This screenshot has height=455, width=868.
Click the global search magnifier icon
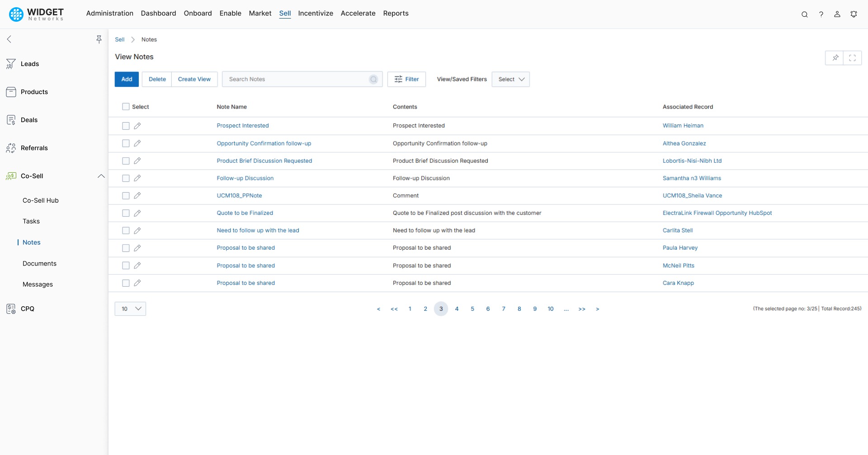pos(804,14)
